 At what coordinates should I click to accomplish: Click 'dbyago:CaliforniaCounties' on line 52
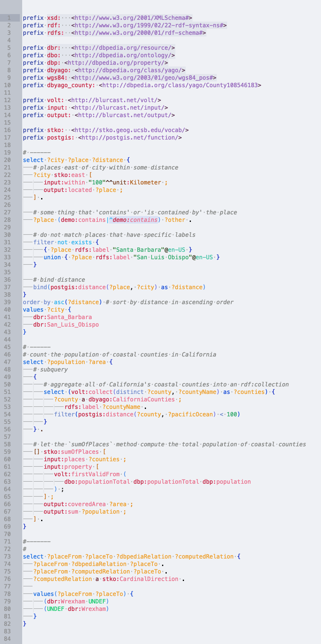pyautogui.click(x=132, y=399)
